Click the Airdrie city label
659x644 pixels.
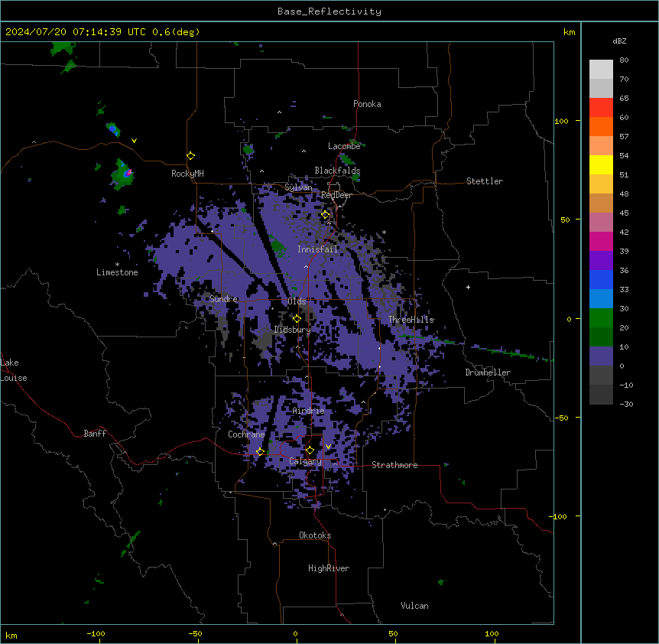pyautogui.click(x=309, y=411)
